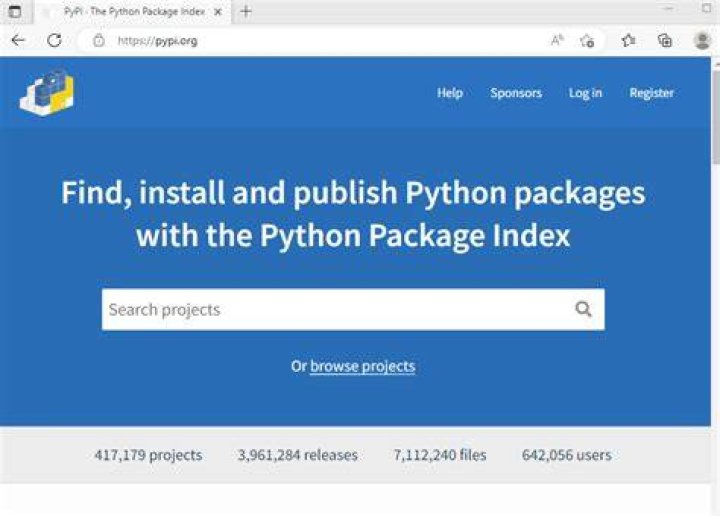The width and height of the screenshot is (720, 516).
Task: Click the "7,112,240 files" statistic
Action: (440, 455)
